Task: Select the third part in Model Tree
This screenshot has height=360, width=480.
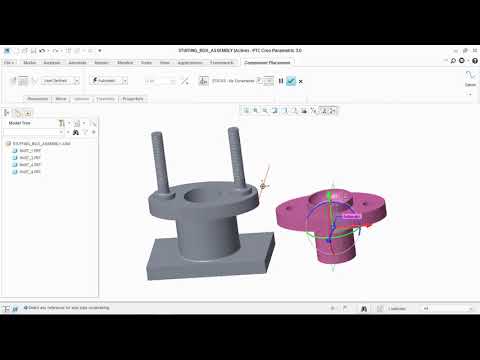Action: click(27, 165)
